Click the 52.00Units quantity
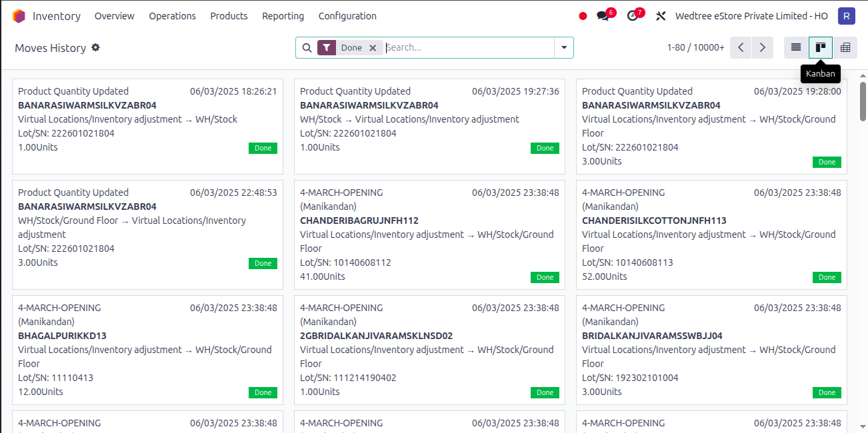This screenshot has width=868, height=433. (x=605, y=276)
